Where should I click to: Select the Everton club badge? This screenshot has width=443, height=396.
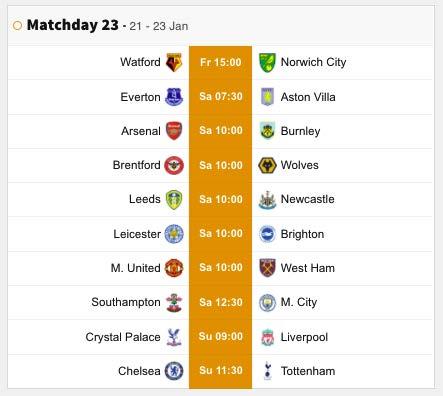[x=174, y=97]
